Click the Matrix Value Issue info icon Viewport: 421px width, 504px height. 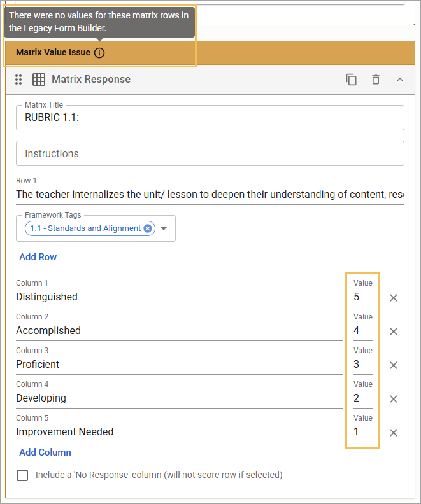pyautogui.click(x=99, y=53)
